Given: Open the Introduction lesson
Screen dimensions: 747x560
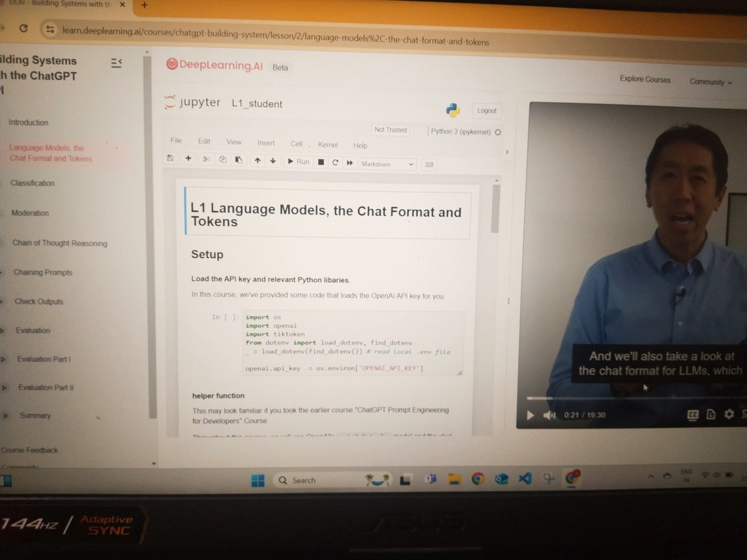Looking at the screenshot, I should coord(28,123).
